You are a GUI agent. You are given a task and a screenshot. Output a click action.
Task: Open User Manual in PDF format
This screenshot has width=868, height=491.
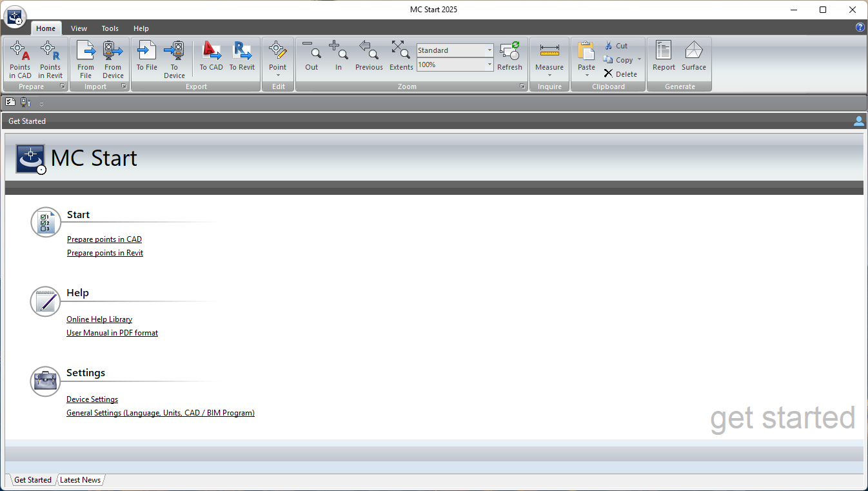pyautogui.click(x=112, y=333)
